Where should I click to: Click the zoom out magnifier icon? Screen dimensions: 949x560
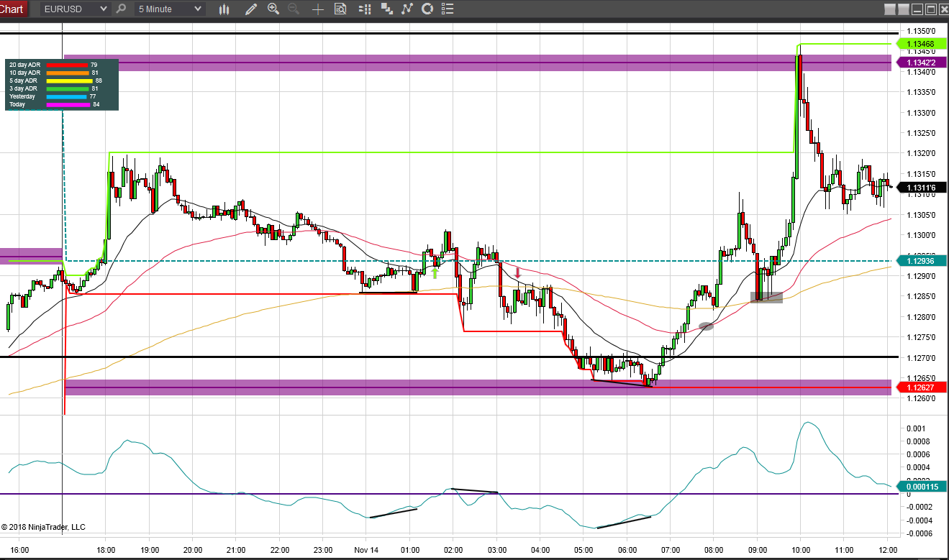(294, 9)
